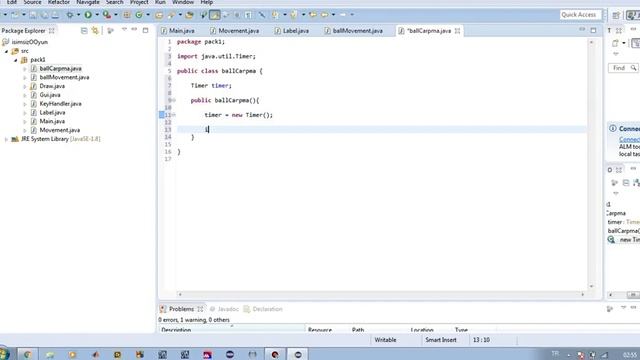This screenshot has width=640, height=360.
Task: Click the open folder toolbar icon
Action: pyautogui.click(x=189, y=15)
